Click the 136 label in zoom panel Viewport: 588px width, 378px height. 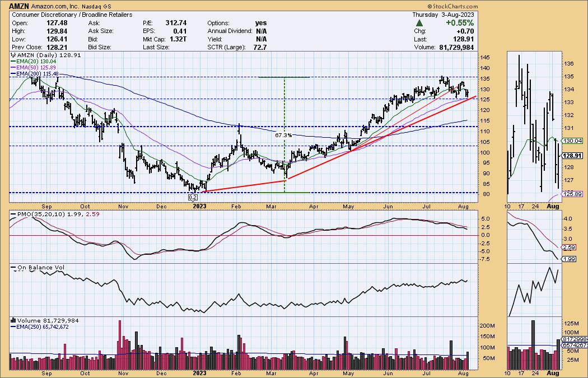click(x=569, y=64)
